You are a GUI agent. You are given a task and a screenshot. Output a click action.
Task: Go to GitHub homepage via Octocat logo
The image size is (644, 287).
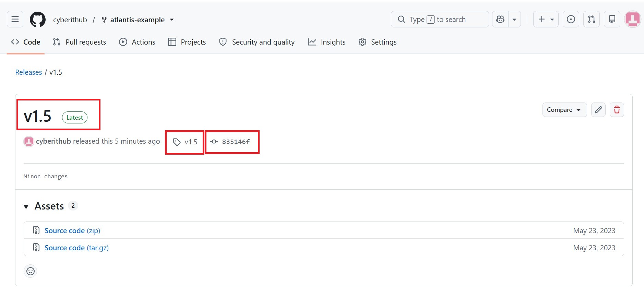tap(38, 20)
